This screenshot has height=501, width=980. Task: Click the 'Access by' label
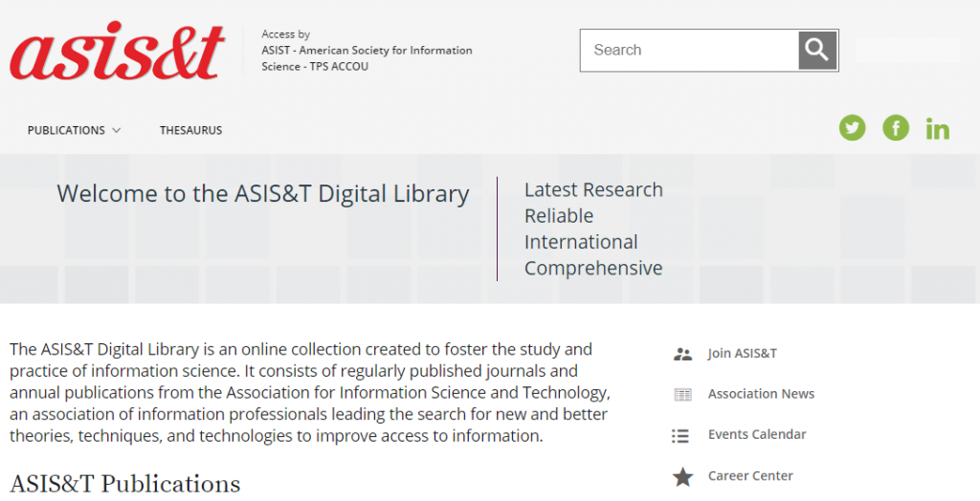(285, 34)
